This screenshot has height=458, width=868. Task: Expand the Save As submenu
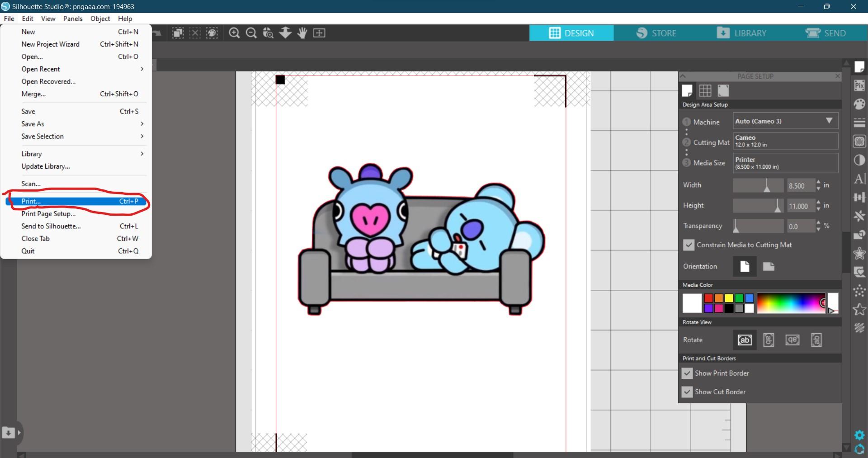83,123
